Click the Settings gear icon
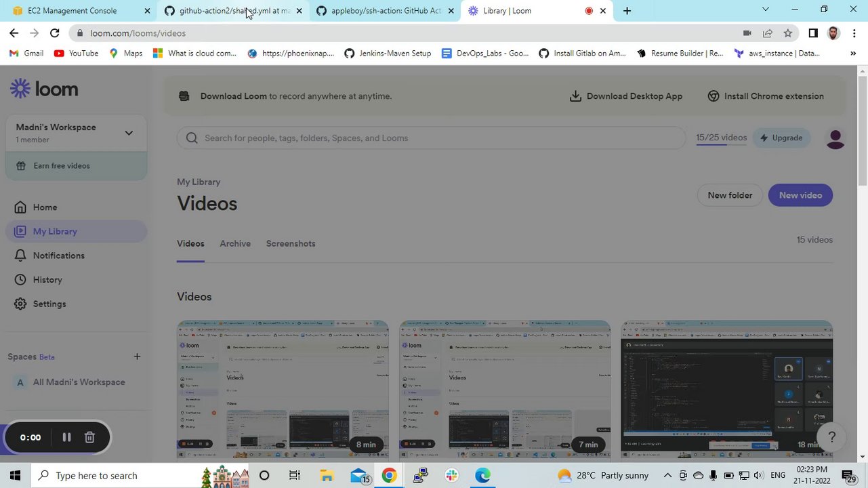Screen dimensions: 868x488 (20, 304)
